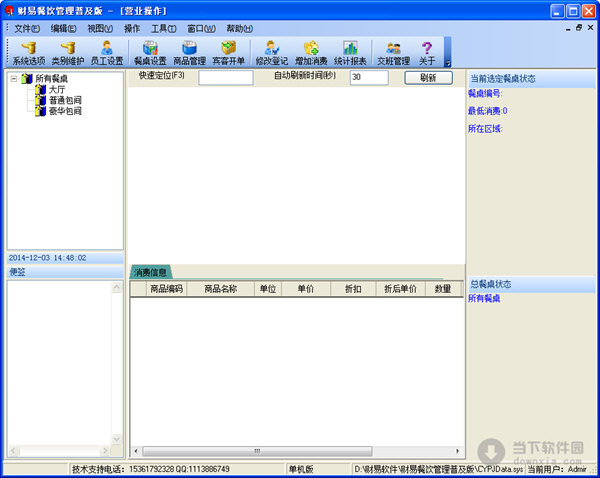This screenshot has width=600, height=478.
Task: Click 宾客开单 guest order icon
Action: tap(228, 52)
